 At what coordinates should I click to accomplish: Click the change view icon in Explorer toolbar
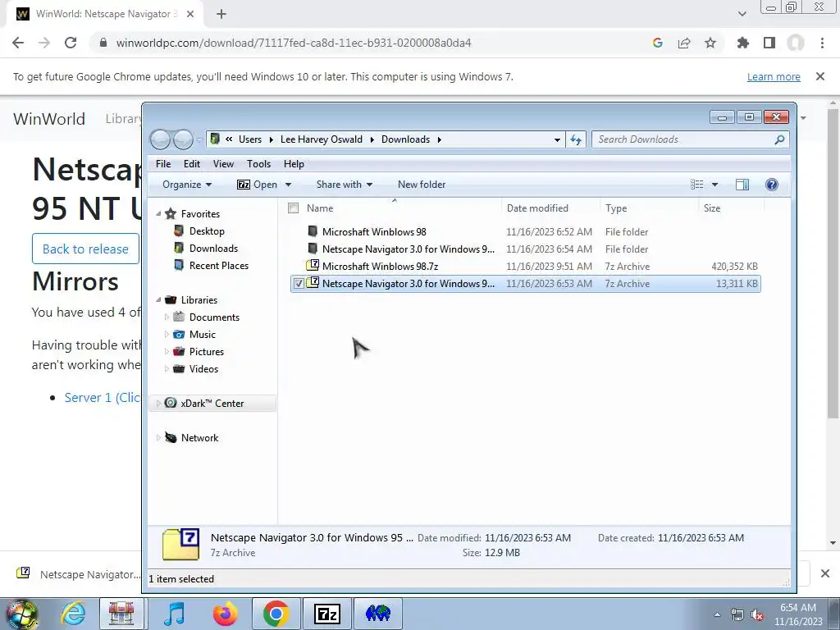697,185
